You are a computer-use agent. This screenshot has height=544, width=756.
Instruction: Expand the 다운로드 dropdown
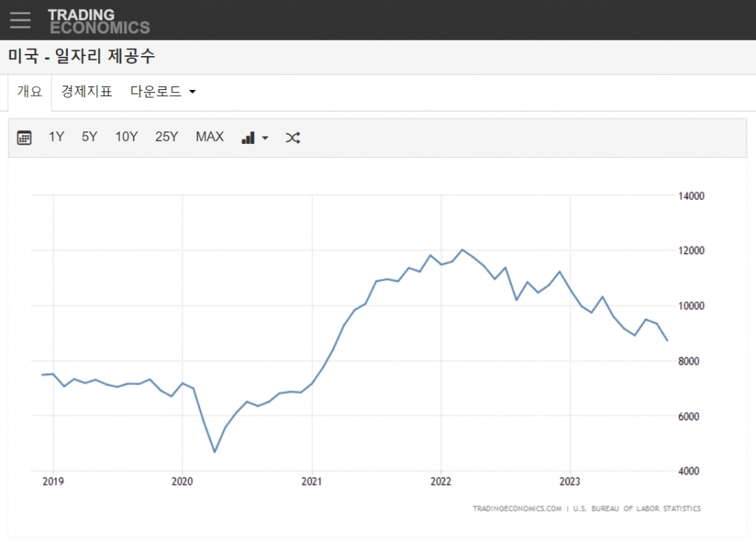coord(163,92)
